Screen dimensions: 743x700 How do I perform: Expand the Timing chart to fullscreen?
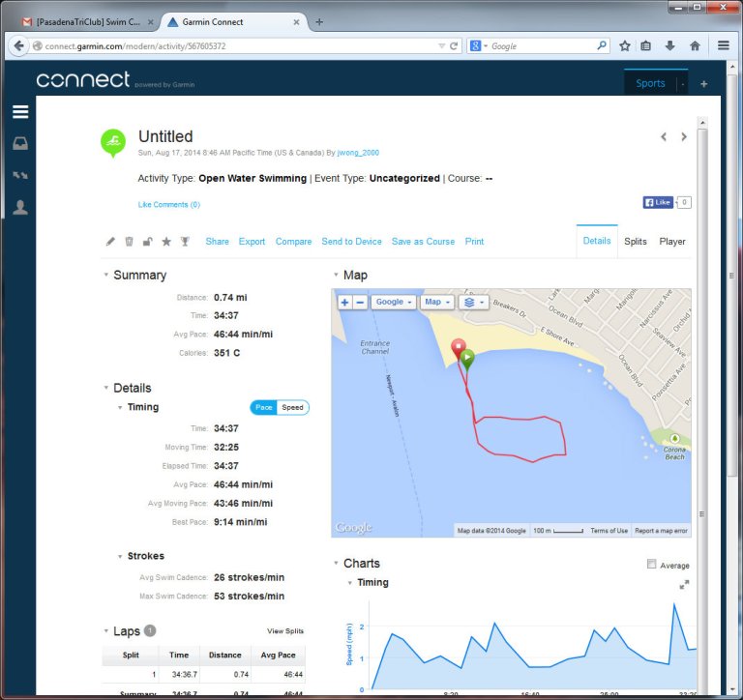(x=684, y=585)
